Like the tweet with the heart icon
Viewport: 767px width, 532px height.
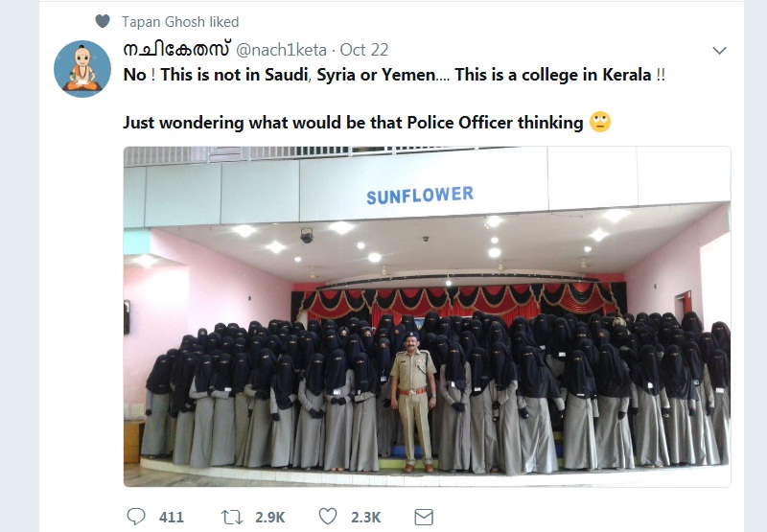point(328,517)
